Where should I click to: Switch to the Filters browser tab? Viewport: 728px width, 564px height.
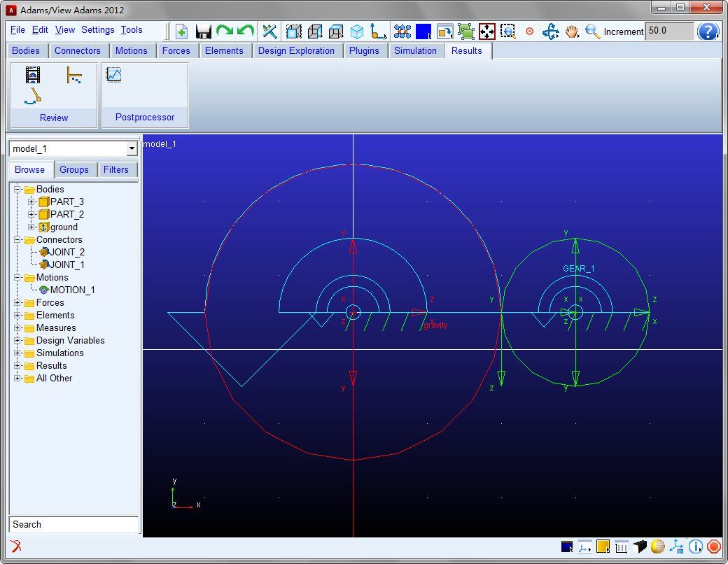[116, 169]
